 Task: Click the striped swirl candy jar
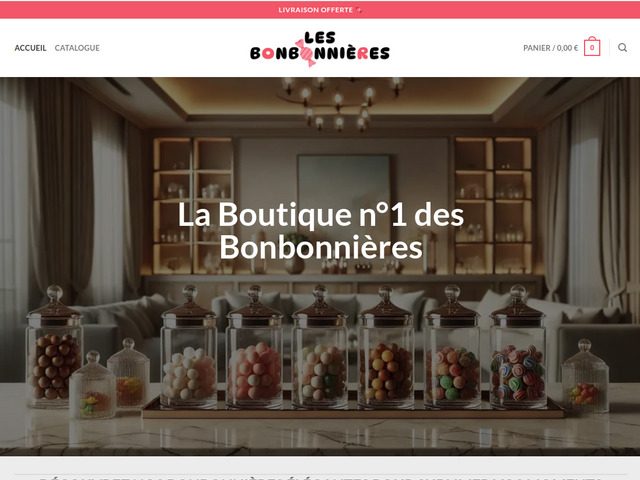click(518, 346)
